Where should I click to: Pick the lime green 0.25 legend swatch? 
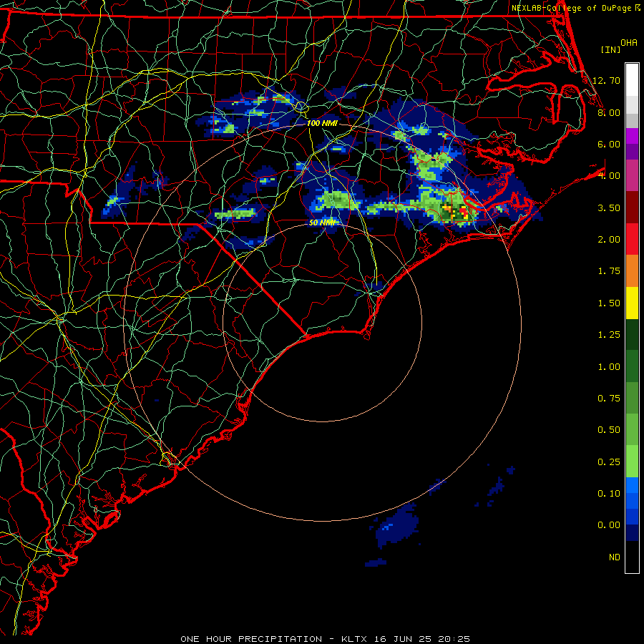[632, 462]
